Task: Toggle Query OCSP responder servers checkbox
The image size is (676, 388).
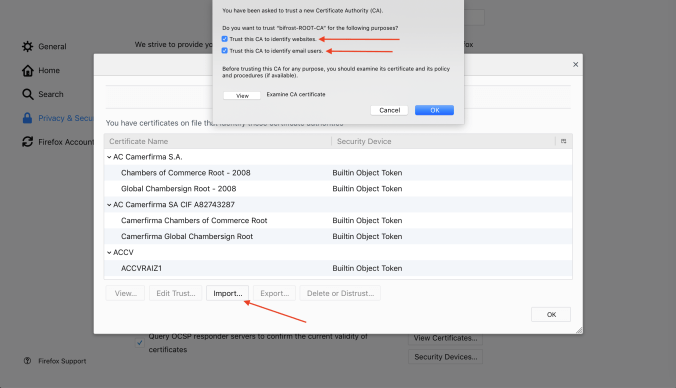Action: click(x=140, y=343)
